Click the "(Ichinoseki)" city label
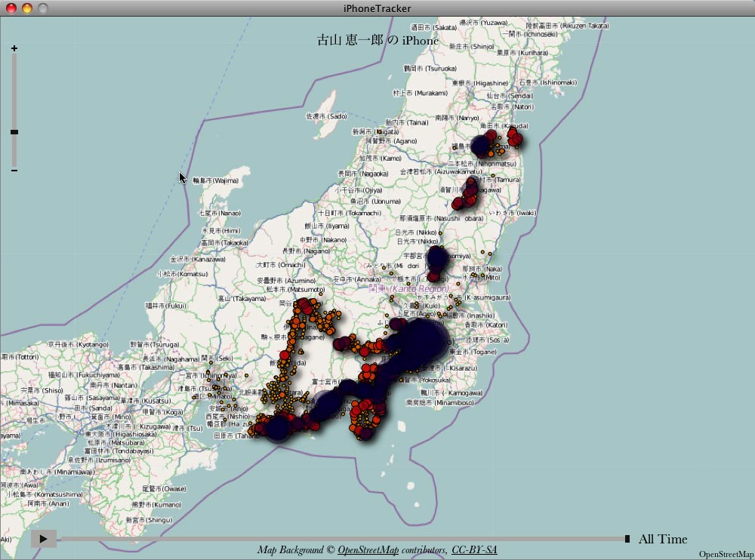This screenshot has height=560, width=755. pyautogui.click(x=541, y=34)
